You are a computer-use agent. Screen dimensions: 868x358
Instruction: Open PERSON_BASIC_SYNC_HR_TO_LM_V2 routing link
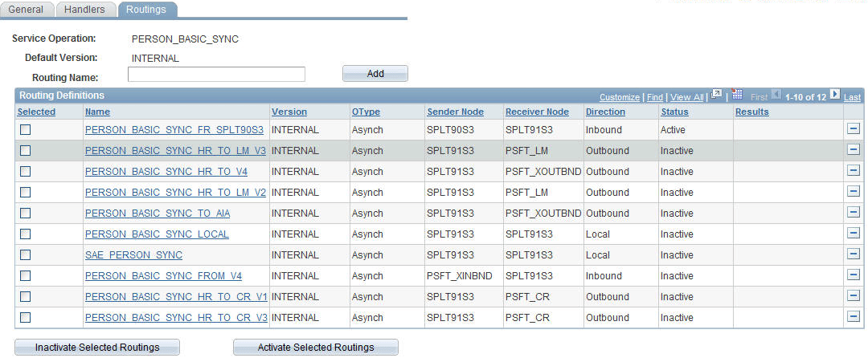[175, 193]
